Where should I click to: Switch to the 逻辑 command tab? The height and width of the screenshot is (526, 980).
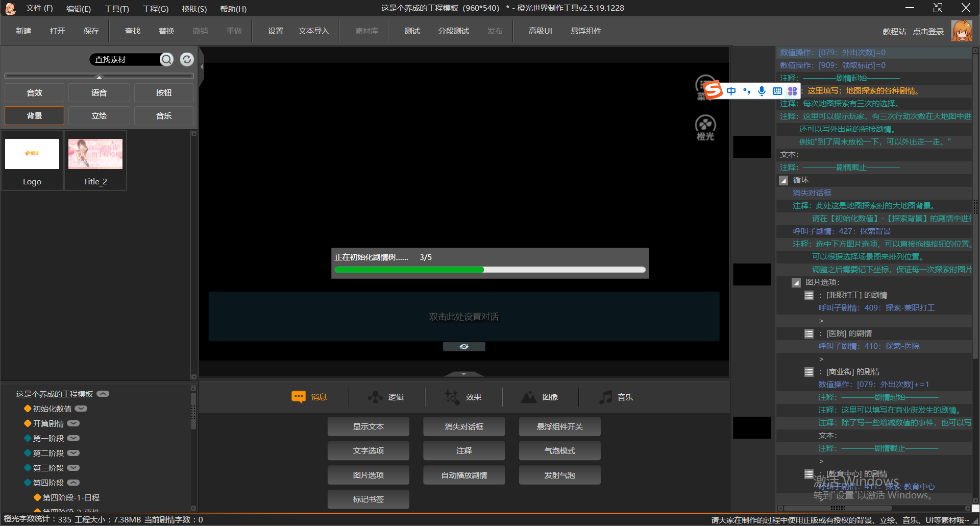pos(386,397)
